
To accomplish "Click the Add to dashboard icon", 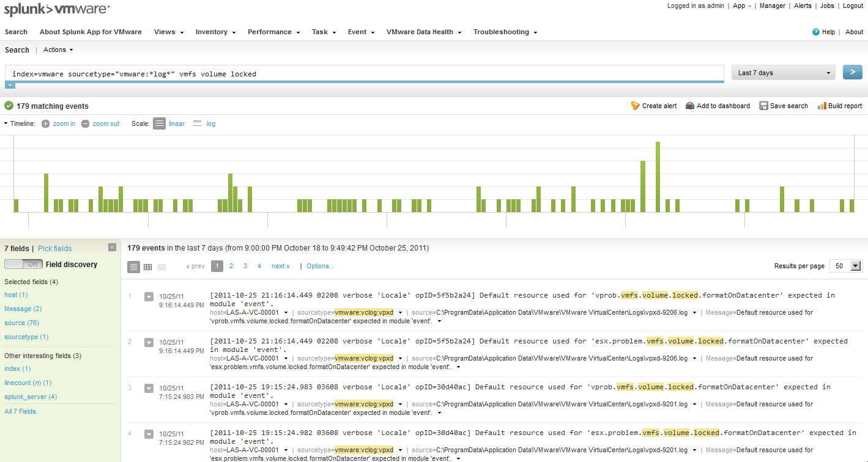I will pos(690,106).
